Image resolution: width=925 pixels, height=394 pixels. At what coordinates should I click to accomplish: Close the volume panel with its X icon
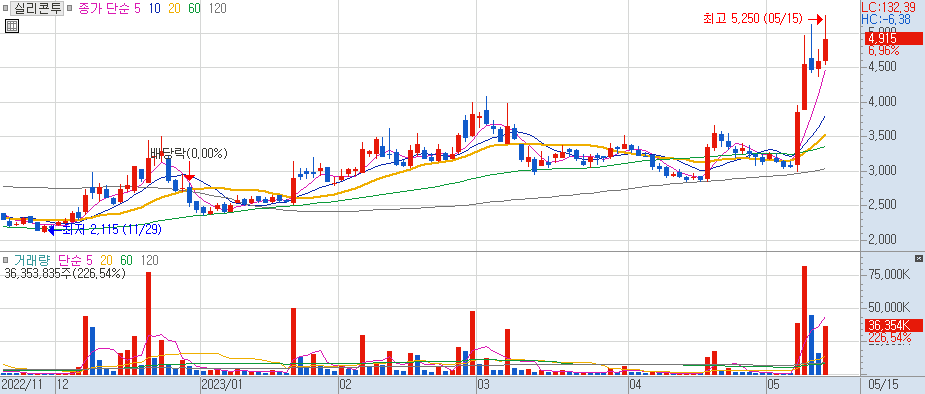tap(918, 258)
